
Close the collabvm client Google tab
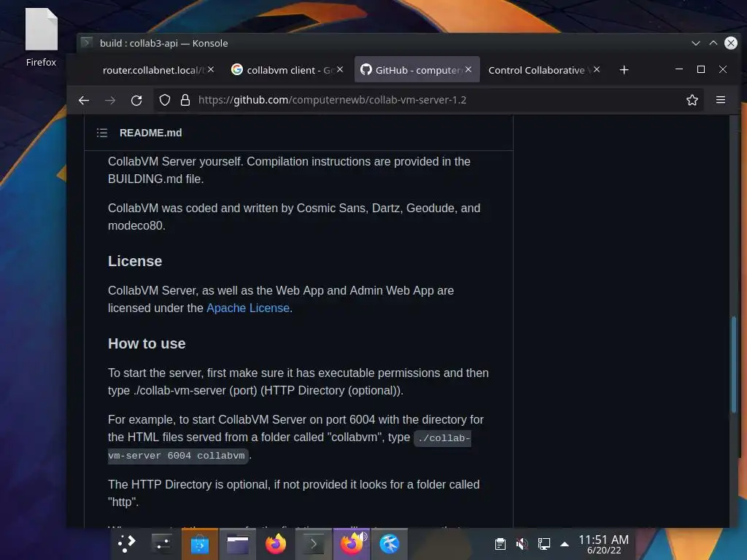[x=340, y=69]
